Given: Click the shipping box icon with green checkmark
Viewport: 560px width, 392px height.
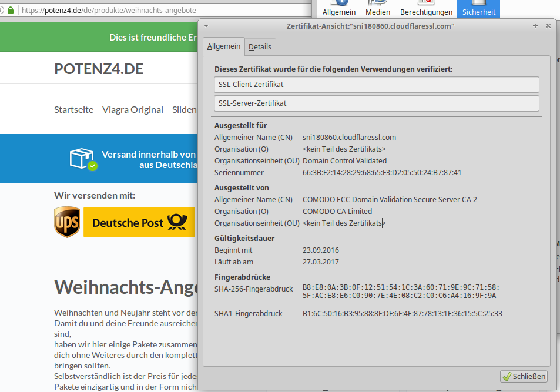Looking at the screenshot, I should (x=83, y=159).
